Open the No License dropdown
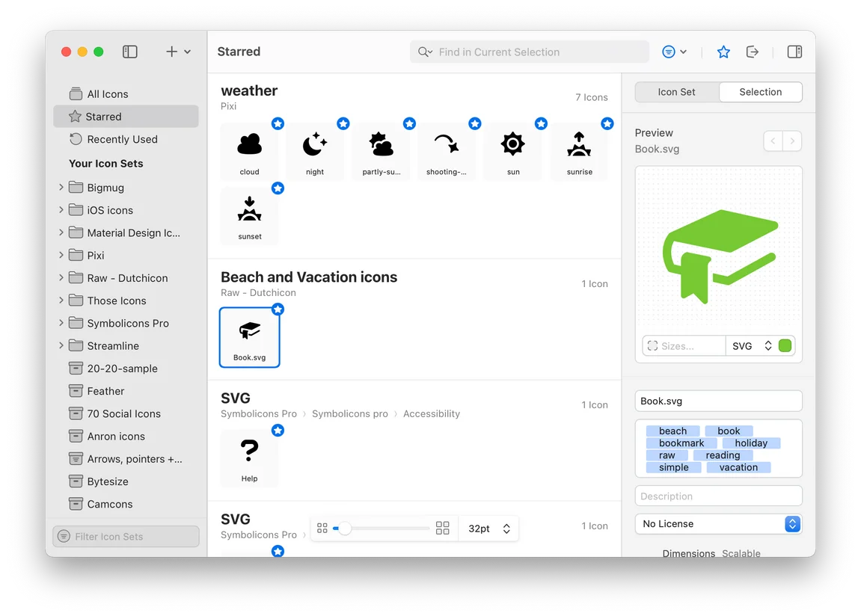861x616 pixels. [718, 524]
